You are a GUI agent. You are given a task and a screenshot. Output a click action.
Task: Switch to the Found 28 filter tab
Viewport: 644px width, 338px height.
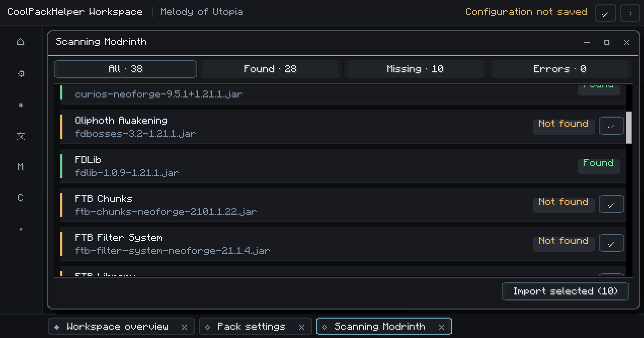pyautogui.click(x=270, y=69)
